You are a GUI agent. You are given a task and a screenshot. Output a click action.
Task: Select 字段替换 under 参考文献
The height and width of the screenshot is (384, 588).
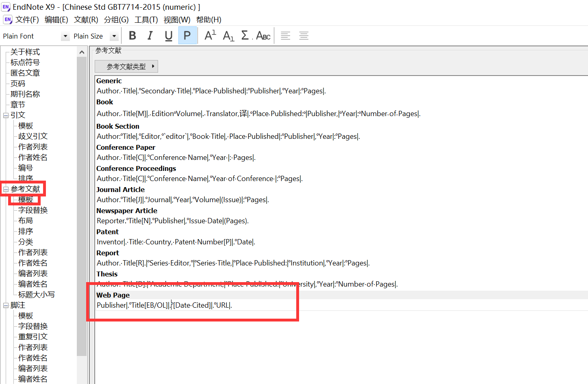pos(33,210)
